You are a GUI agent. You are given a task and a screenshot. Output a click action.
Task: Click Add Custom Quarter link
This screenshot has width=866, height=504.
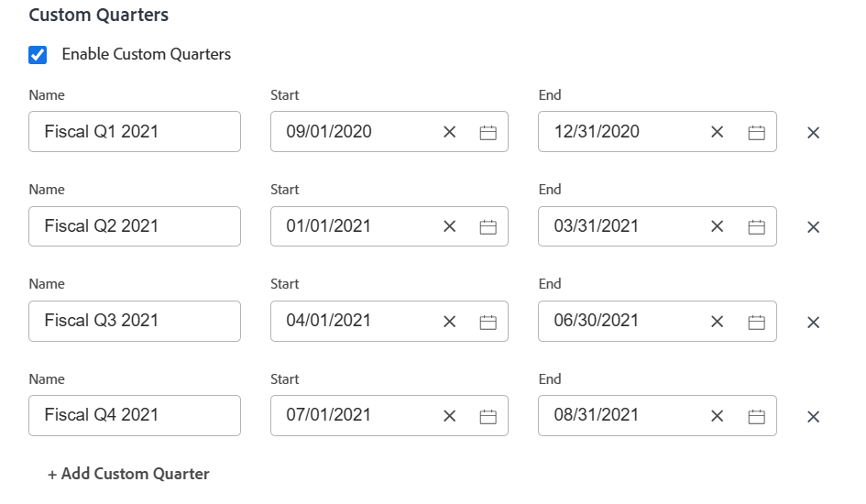coord(128,474)
